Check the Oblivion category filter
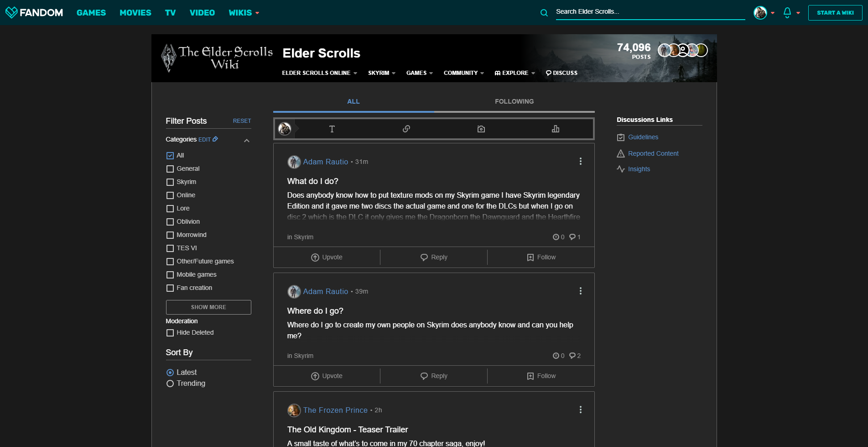Viewport: 868px width, 447px height. [170, 222]
